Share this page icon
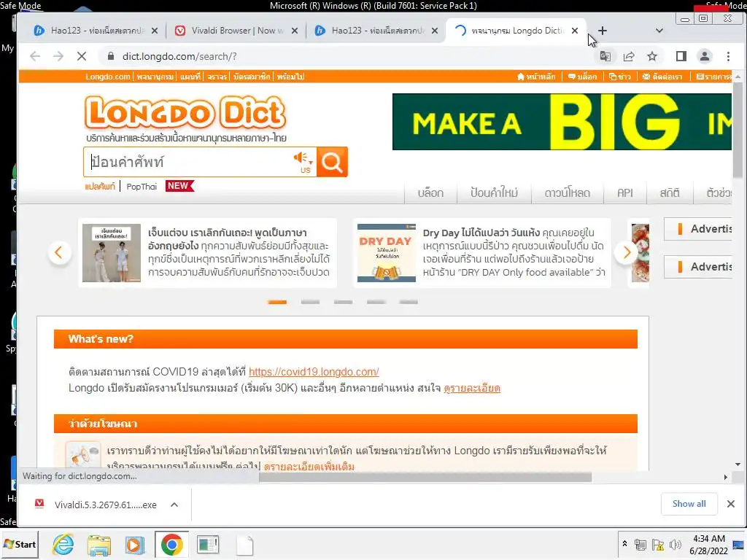 [629, 56]
